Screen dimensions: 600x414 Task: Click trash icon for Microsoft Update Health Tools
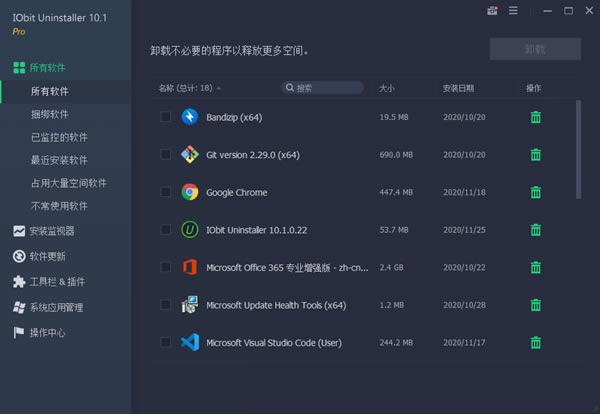pyautogui.click(x=536, y=305)
